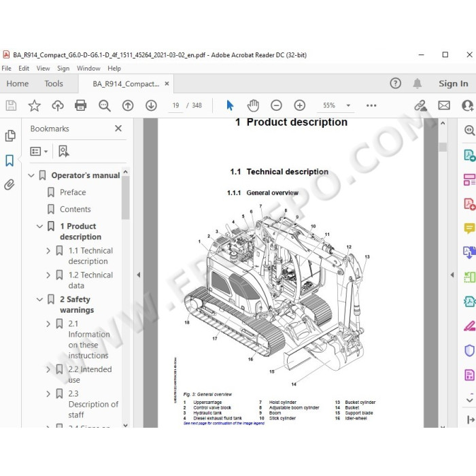
Task: Open the yellow Comment tool
Action: [x=469, y=228]
